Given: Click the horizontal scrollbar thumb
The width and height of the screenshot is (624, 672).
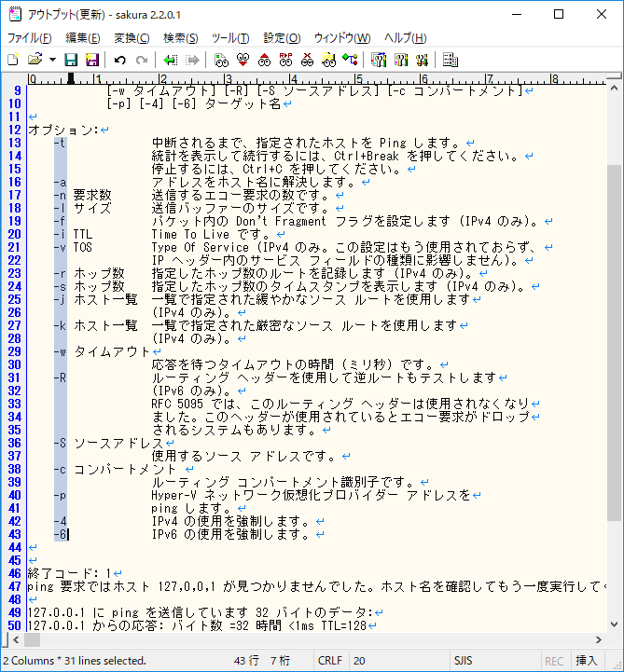Looking at the screenshot, I should click(x=32, y=640).
